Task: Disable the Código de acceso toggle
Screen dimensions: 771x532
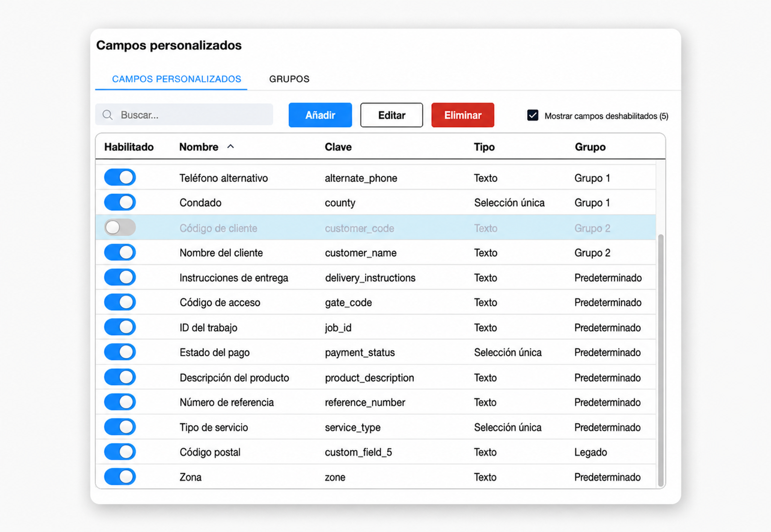Action: [x=120, y=302]
